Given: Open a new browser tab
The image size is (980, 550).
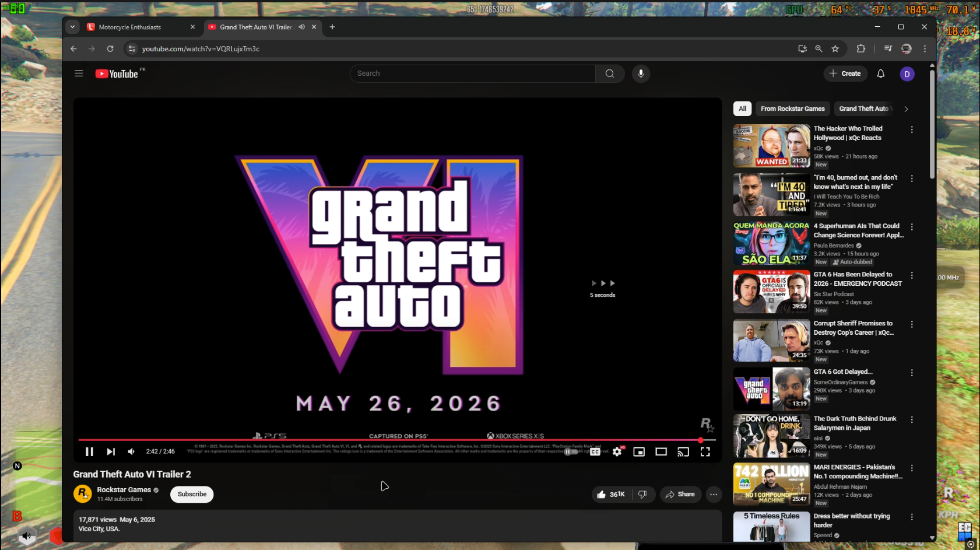Looking at the screenshot, I should (332, 27).
